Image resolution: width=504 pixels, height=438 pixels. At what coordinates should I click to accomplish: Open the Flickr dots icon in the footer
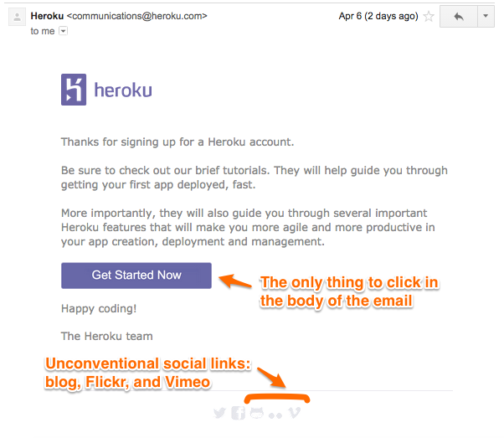point(275,414)
